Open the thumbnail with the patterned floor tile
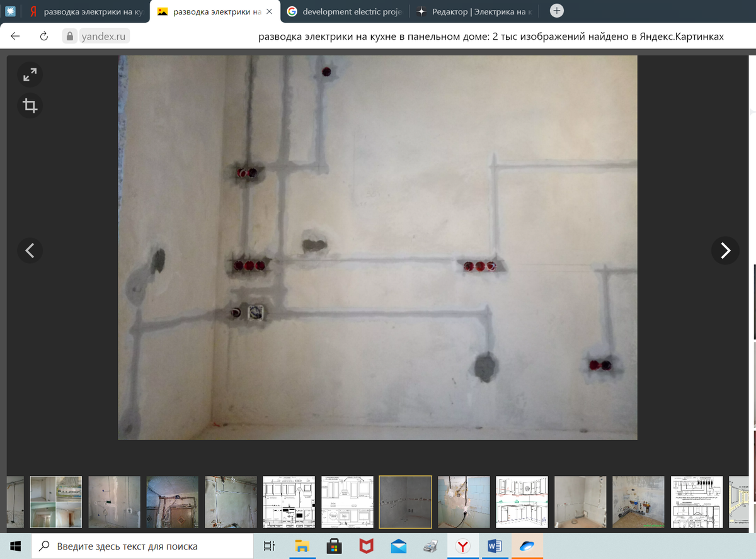The height and width of the screenshot is (559, 756). 173,502
